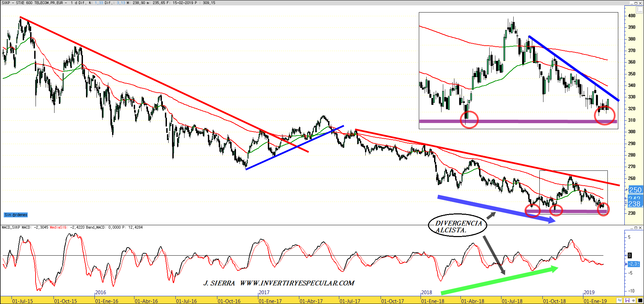Screen dimensions: 644x304
Task: Click the 250 price marker on scale
Action: (635, 190)
